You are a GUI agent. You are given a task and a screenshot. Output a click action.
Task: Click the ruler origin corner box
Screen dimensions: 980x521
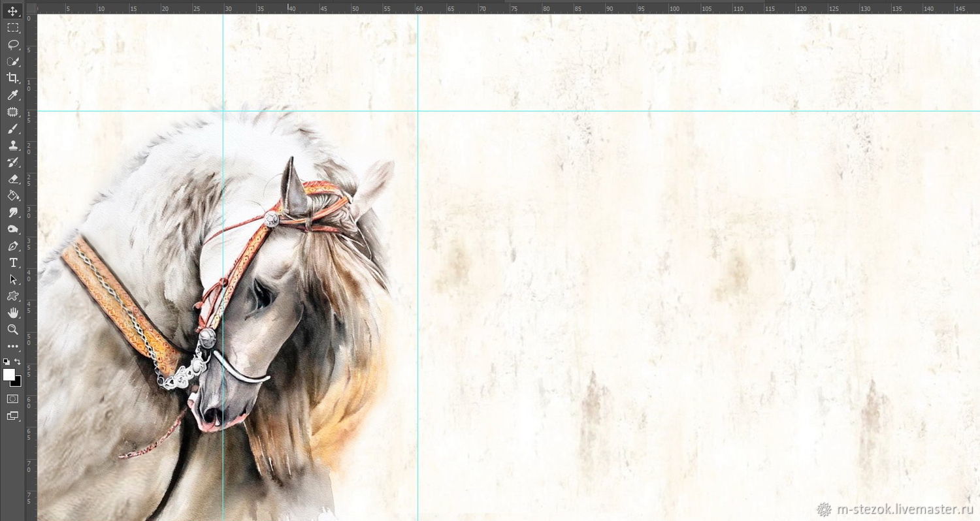coord(31,8)
